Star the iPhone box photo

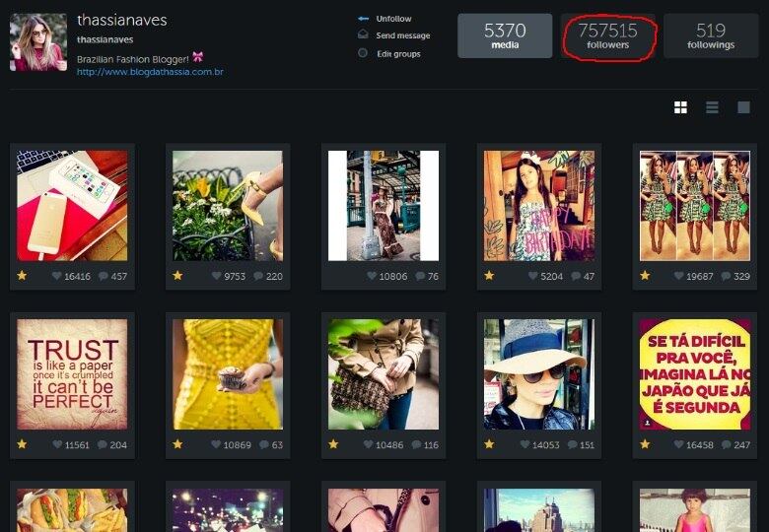(x=22, y=276)
